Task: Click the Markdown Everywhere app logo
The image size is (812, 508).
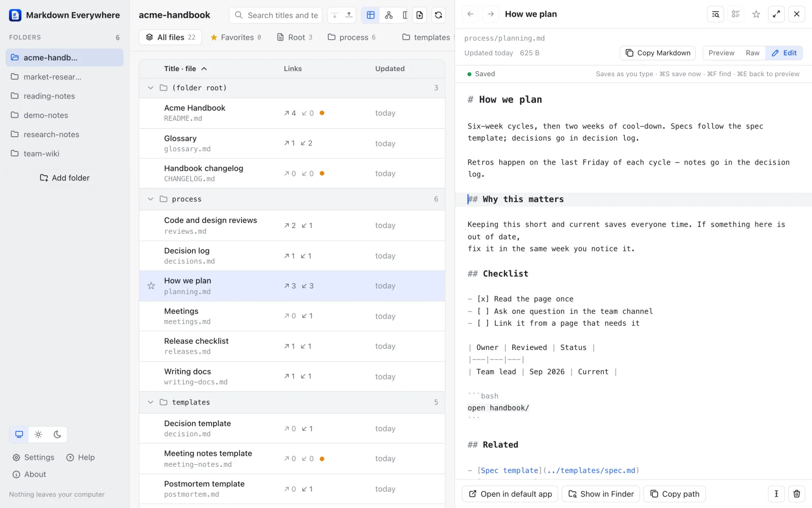Action: pyautogui.click(x=15, y=15)
